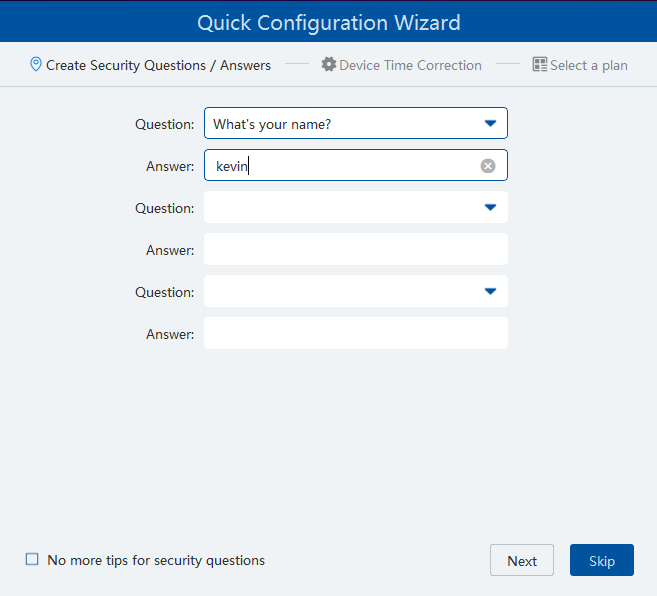Expand the second Question combo box

click(x=340, y=208)
